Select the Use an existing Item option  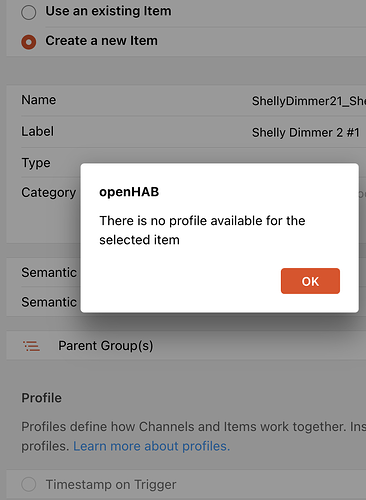coord(29,13)
